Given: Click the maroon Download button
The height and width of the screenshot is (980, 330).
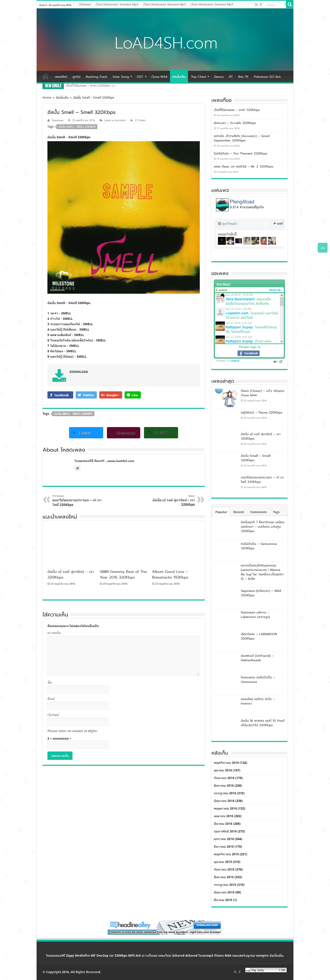Looking at the screenshot, I should [x=124, y=433].
